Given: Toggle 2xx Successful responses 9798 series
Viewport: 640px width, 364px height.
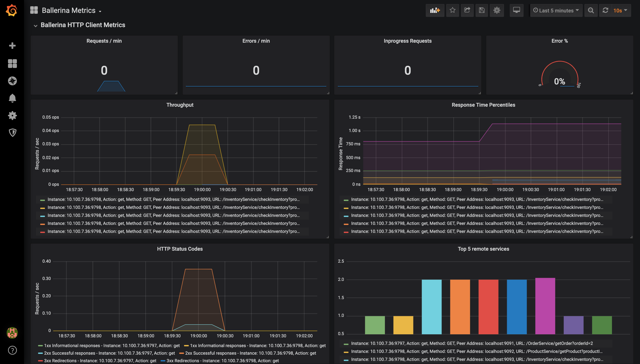Looking at the screenshot, I should tap(250, 353).
